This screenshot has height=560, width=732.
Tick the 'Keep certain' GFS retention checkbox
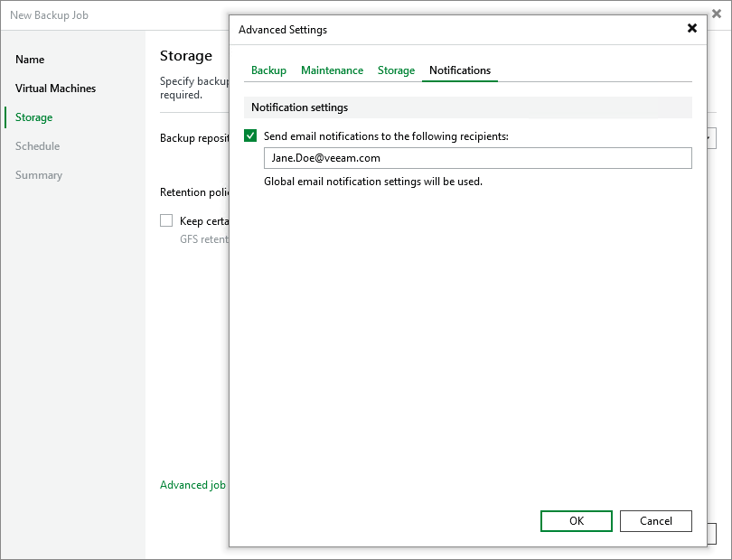click(166, 220)
